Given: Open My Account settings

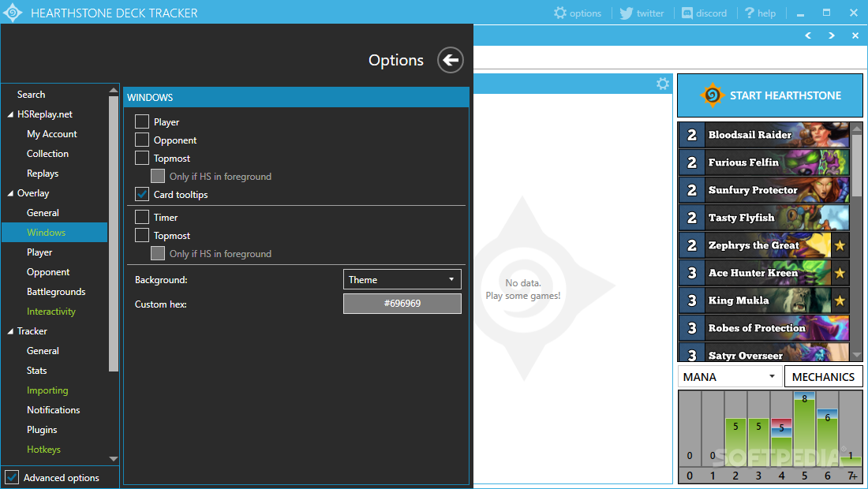Looking at the screenshot, I should pyautogui.click(x=52, y=134).
